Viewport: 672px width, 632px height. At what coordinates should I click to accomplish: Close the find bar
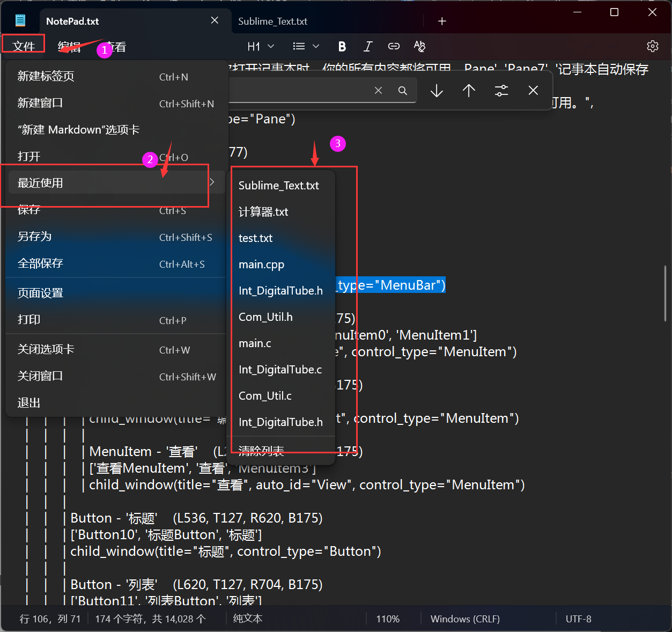tap(533, 91)
